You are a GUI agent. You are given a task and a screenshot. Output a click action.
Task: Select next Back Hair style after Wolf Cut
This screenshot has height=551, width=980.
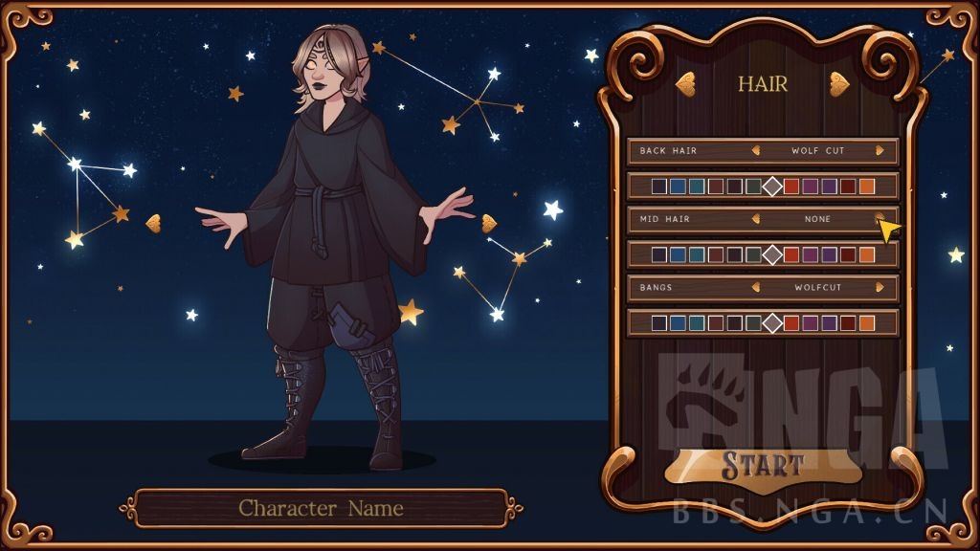coord(880,150)
